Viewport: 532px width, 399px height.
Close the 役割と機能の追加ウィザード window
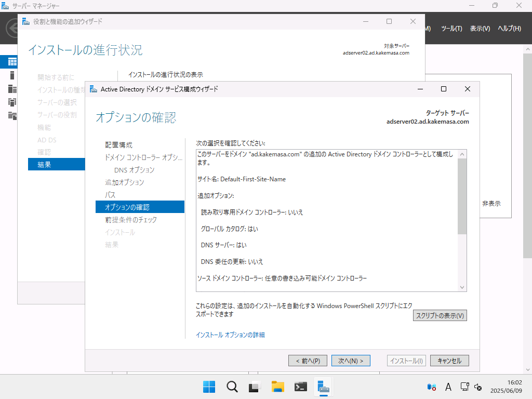413,21
